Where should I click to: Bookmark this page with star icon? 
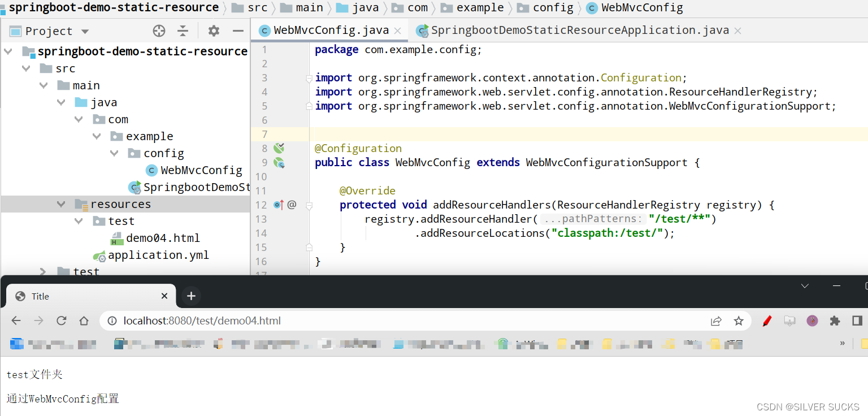(x=739, y=321)
